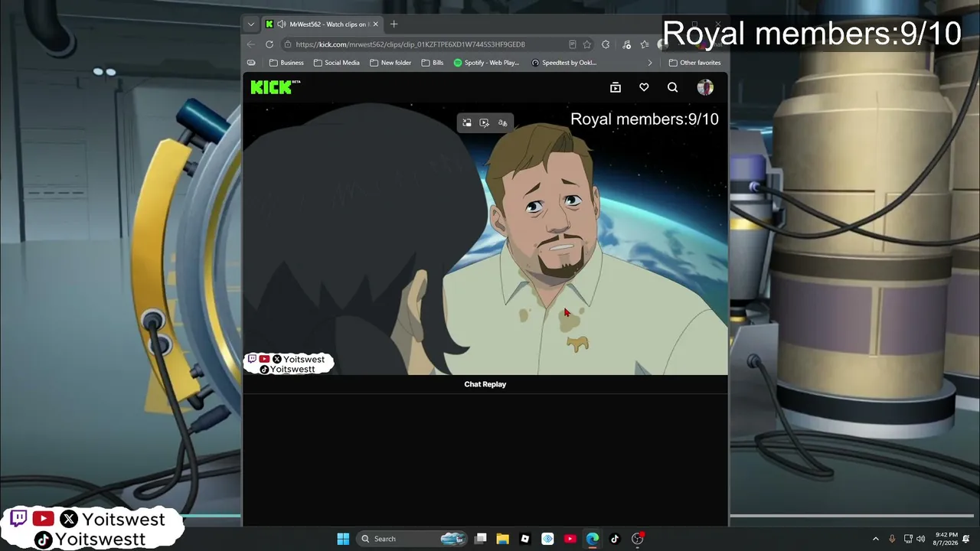Add this page to favorites star

586,44
